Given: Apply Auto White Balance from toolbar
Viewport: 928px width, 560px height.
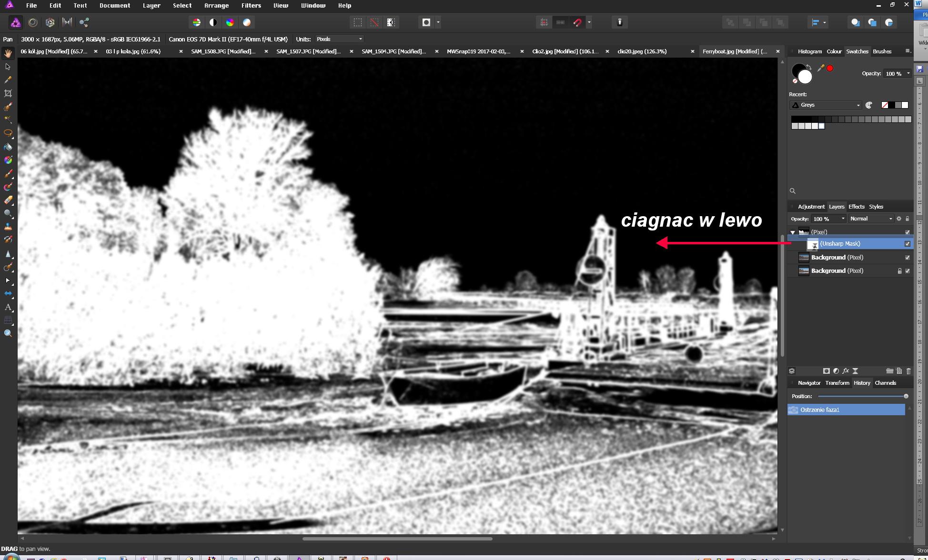Looking at the screenshot, I should (x=247, y=22).
